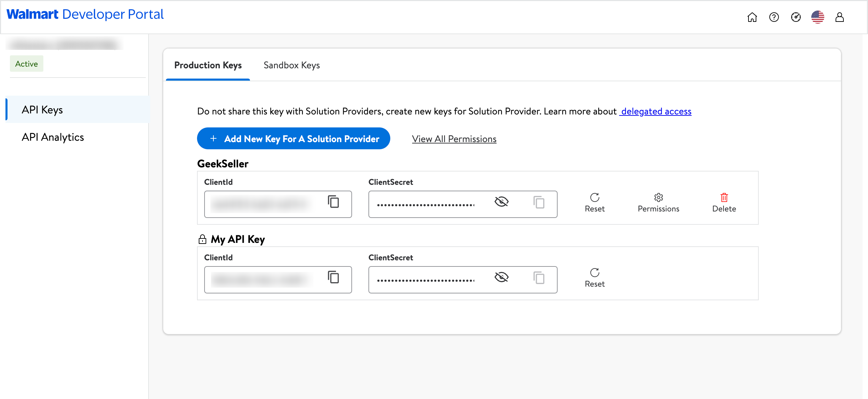Open Permissions for the GeekSeller key

coord(658,203)
